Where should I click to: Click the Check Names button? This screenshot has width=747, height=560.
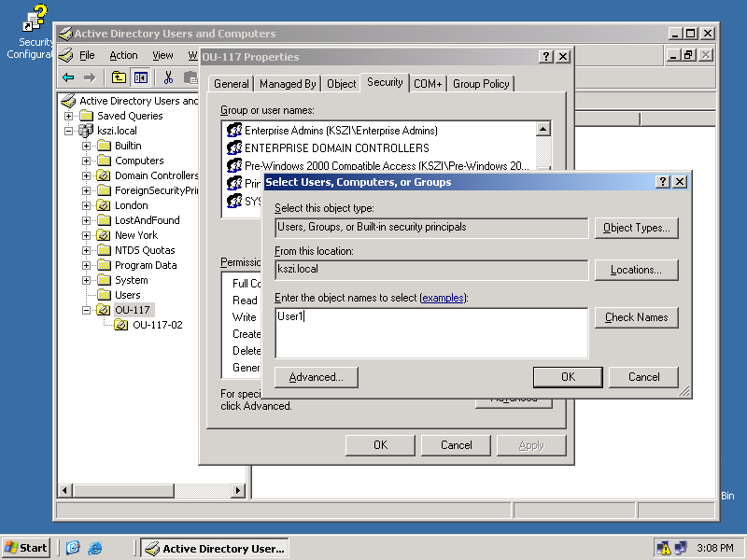pyautogui.click(x=637, y=317)
